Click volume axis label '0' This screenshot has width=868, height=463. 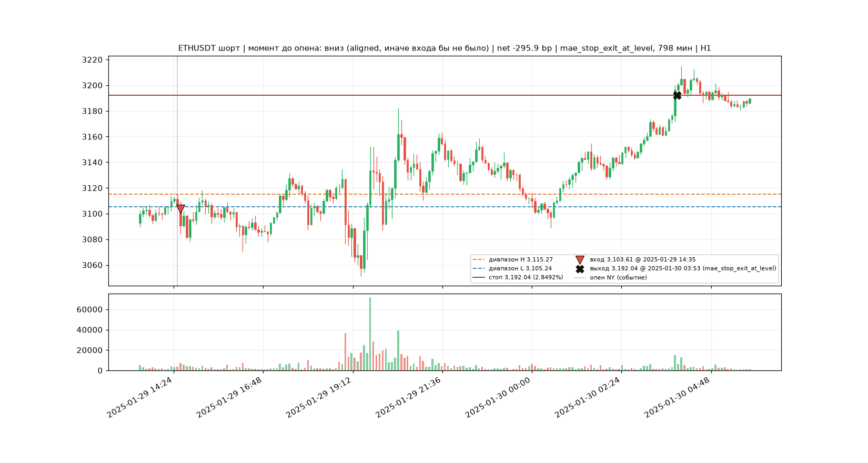tap(100, 371)
